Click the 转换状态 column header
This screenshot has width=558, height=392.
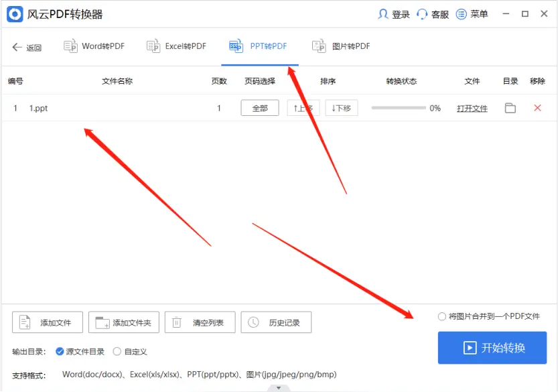401,81
